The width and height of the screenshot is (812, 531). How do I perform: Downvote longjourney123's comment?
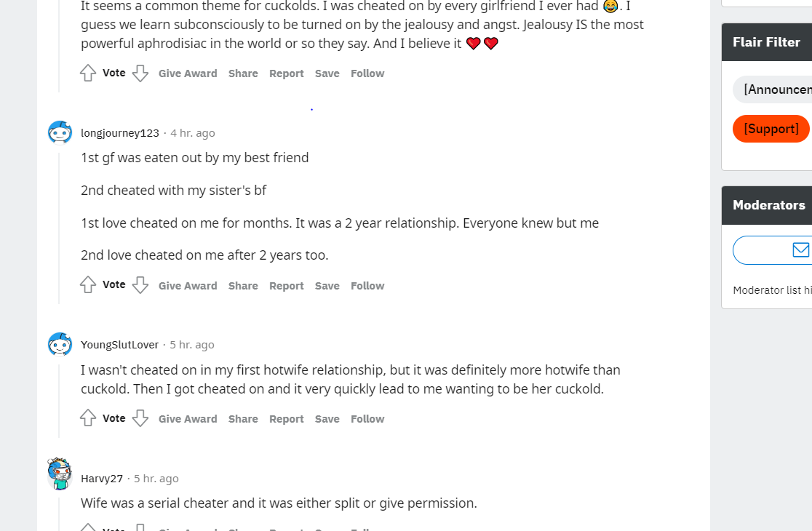pyautogui.click(x=140, y=284)
